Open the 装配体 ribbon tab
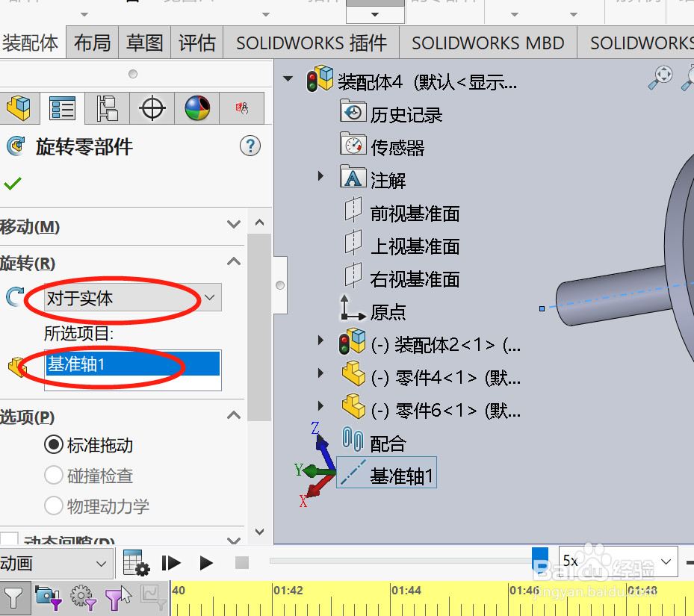This screenshot has width=694, height=616. click(30, 43)
